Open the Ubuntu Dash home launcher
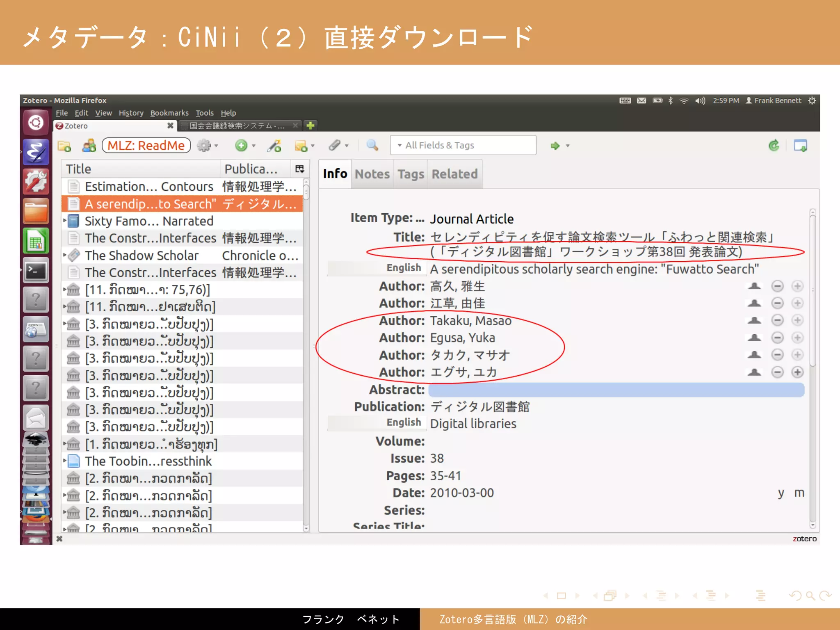Viewport: 840px width, 630px height. 36,122
